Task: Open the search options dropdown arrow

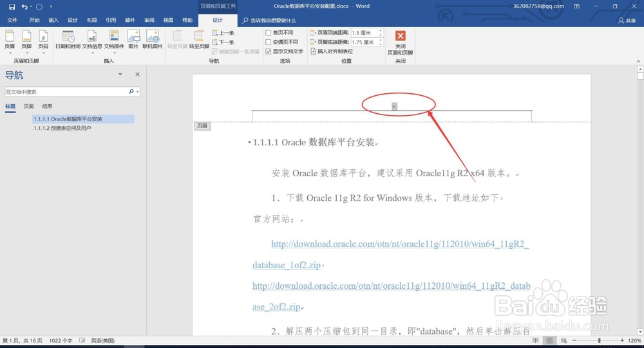Action: [138, 91]
